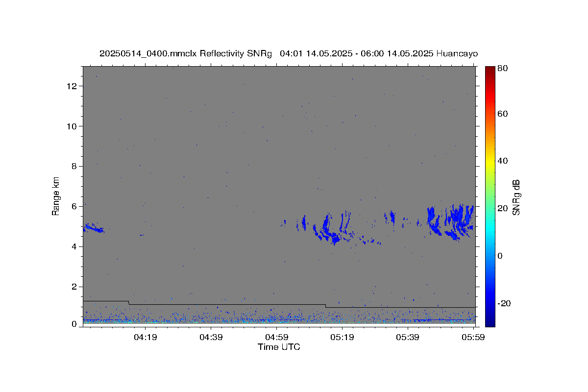Click the 'SNRg dB' colorbar label
This screenshot has height=392, width=588.
click(x=516, y=197)
